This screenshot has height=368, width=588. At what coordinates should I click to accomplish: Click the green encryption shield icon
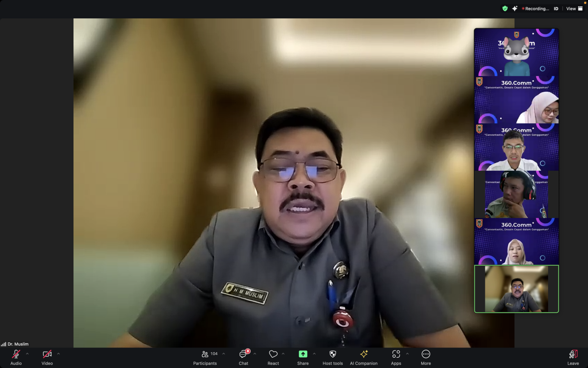[505, 8]
